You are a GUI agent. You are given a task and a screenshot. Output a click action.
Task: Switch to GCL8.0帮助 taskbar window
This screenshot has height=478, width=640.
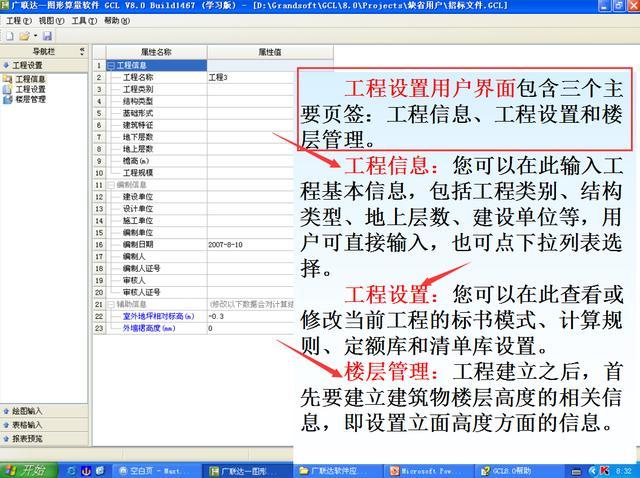(521, 471)
